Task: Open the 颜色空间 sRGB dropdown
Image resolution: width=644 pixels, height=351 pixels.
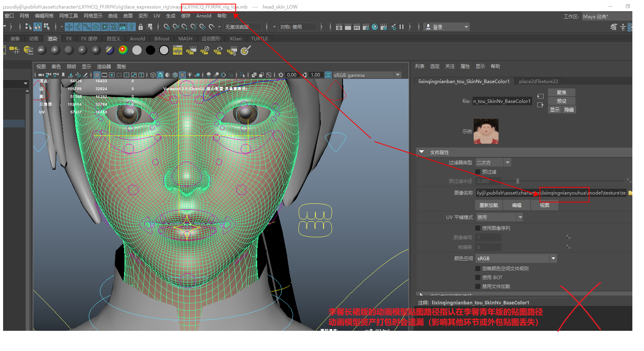Action: point(553,258)
